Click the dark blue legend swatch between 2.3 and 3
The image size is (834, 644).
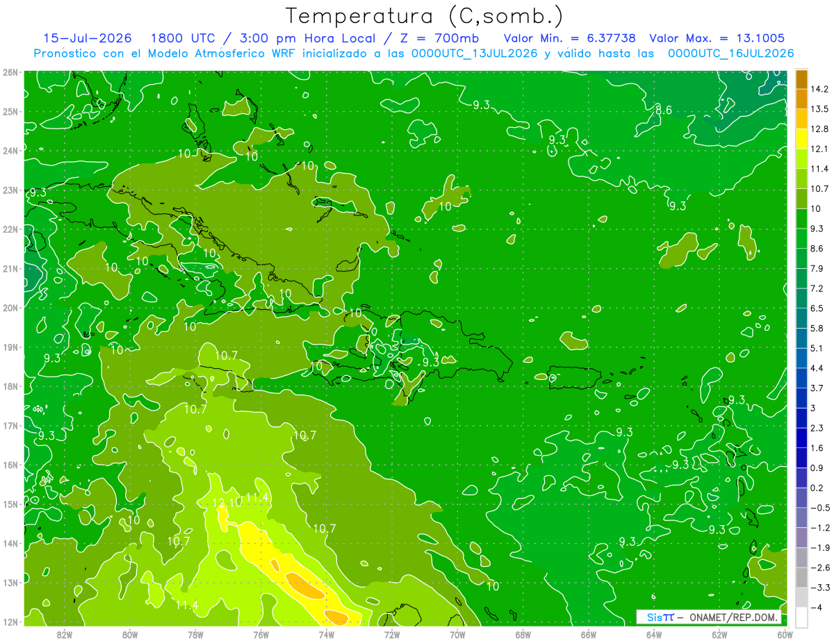(x=801, y=418)
